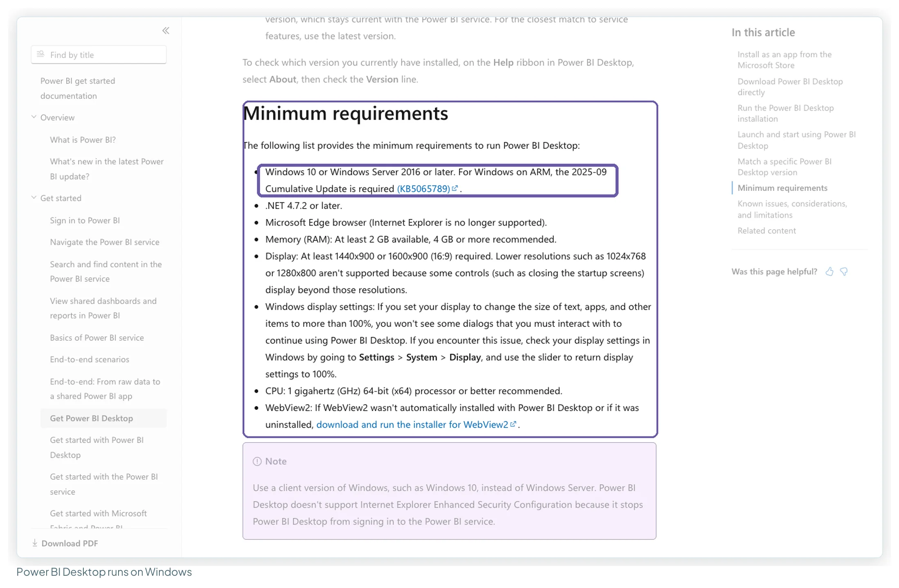Jump to Related content section
This screenshot has height=588, width=899.
pos(767,230)
